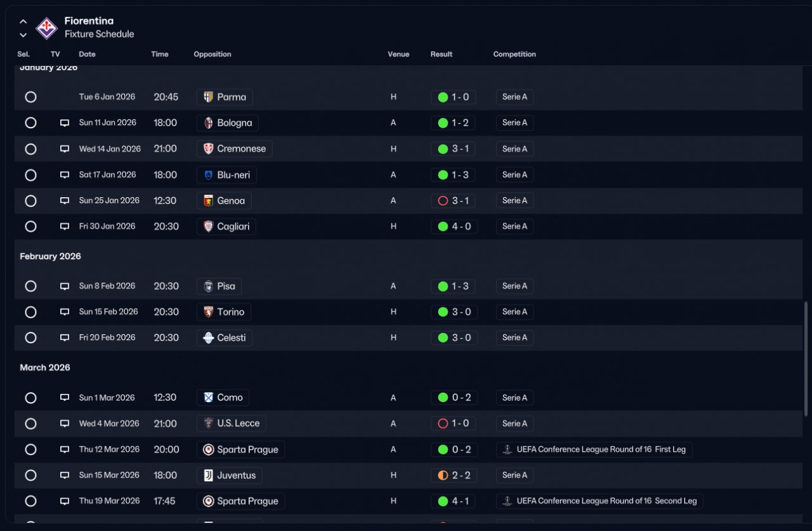Click the TV icon for Juventus fixture

[64, 475]
